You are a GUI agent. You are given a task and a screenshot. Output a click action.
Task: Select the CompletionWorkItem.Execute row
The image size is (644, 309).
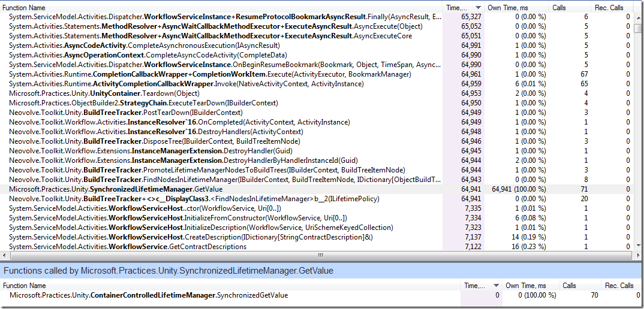316,74
